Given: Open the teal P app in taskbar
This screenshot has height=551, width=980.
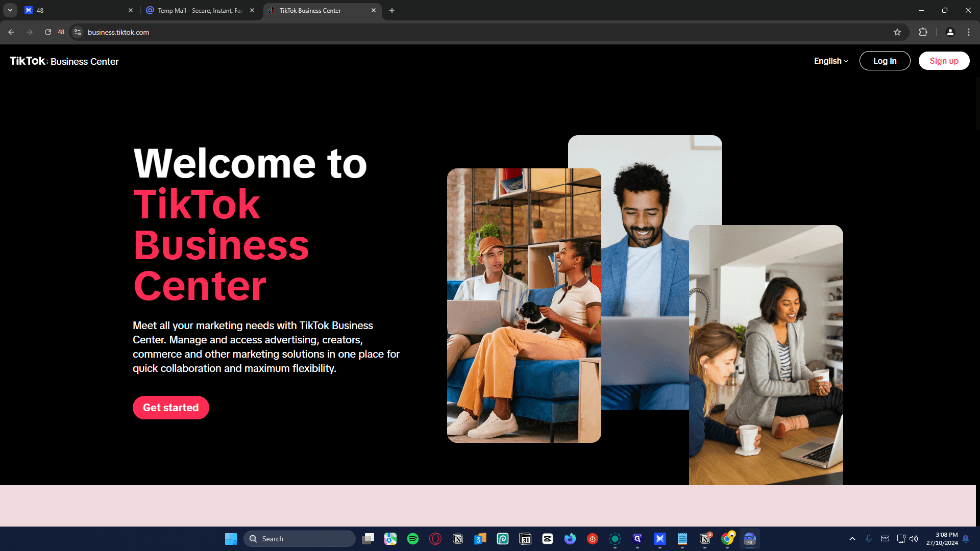Looking at the screenshot, I should [x=503, y=539].
